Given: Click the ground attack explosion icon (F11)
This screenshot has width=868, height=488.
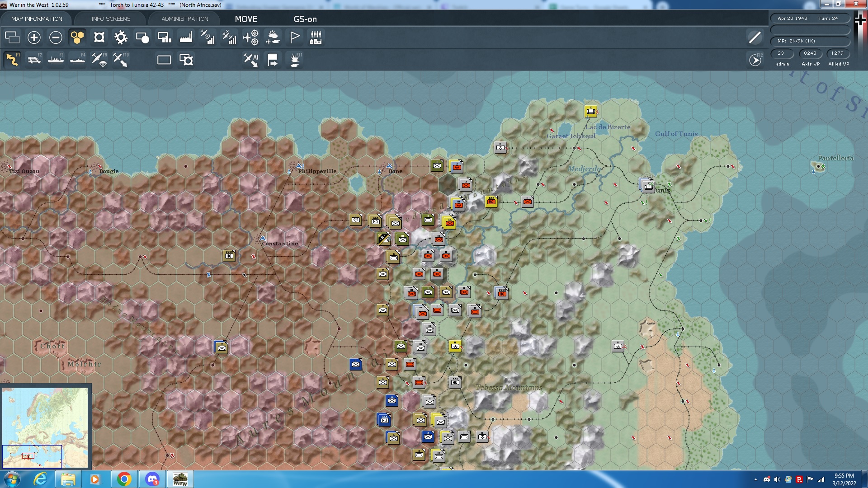Looking at the screenshot, I should point(295,60).
